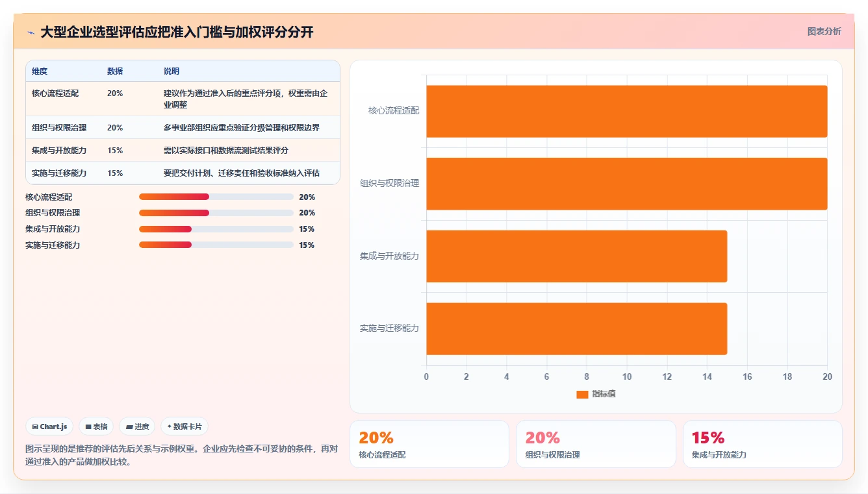Click 实施与迁移能力 cell in the table
The image size is (868, 494).
click(x=59, y=173)
